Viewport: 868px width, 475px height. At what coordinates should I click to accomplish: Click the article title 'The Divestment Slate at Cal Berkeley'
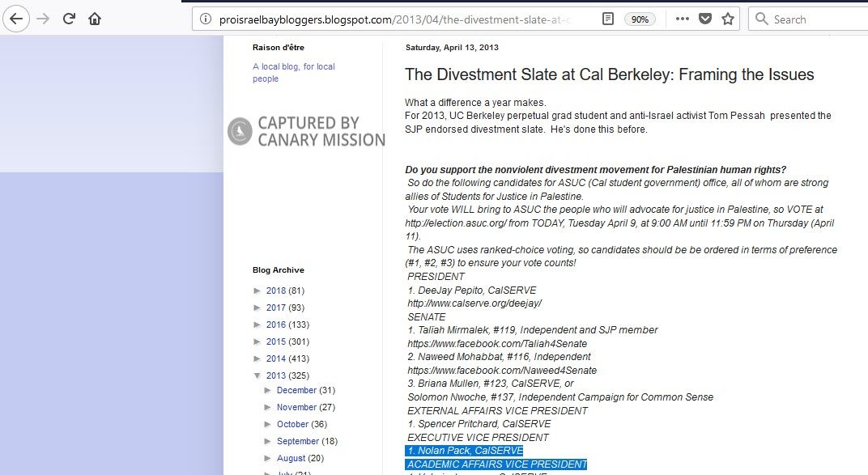pyautogui.click(x=609, y=75)
